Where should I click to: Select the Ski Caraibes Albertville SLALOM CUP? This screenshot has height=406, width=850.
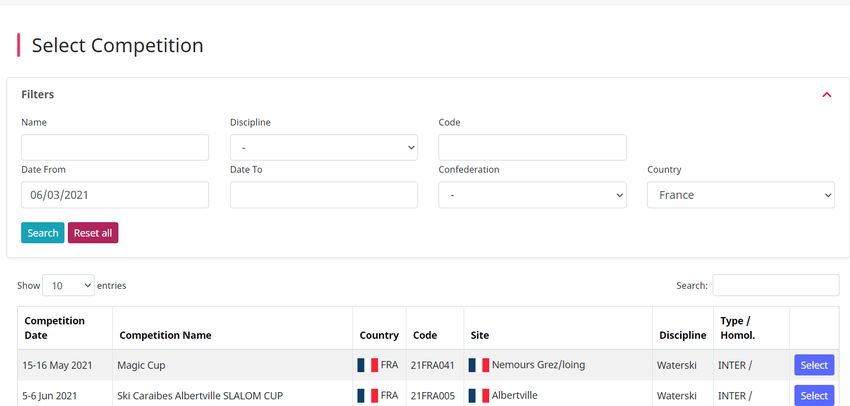[x=814, y=395]
